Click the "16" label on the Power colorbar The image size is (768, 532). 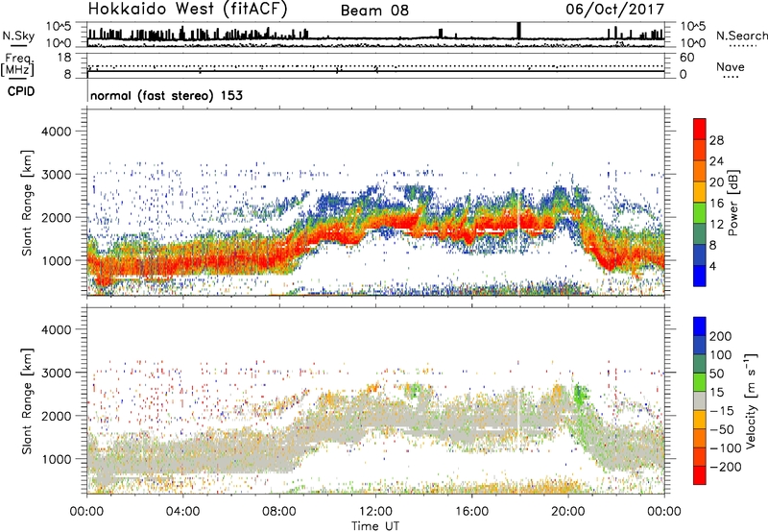coord(716,204)
